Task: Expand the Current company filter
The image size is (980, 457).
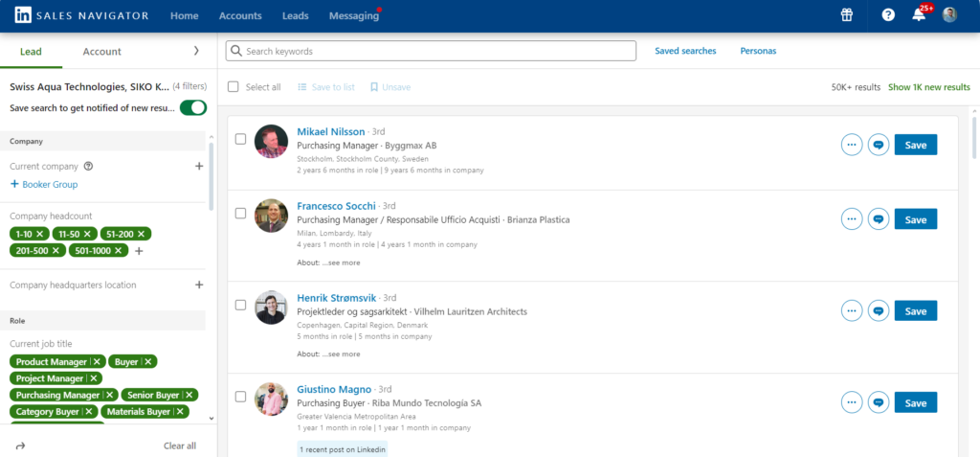Action: [x=199, y=166]
